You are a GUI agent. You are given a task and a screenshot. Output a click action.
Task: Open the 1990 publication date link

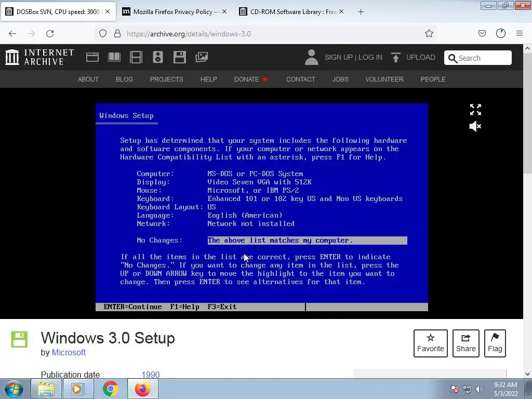coord(151,375)
